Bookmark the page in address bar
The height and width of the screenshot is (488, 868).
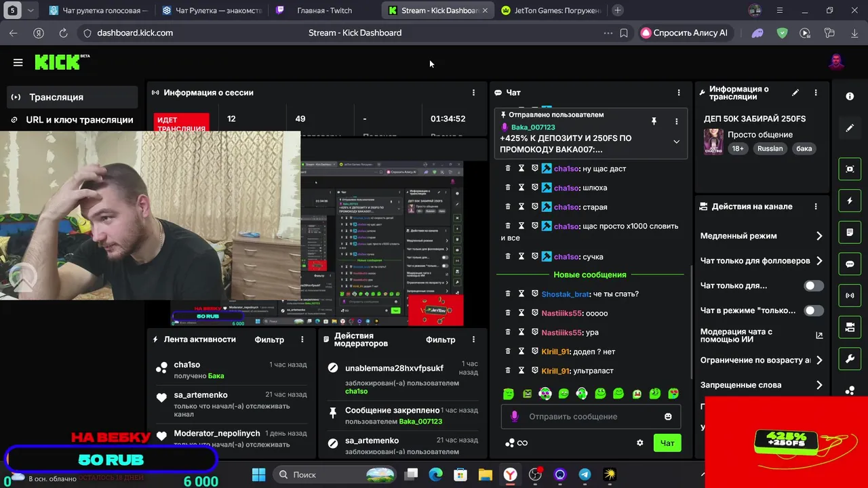coord(624,33)
